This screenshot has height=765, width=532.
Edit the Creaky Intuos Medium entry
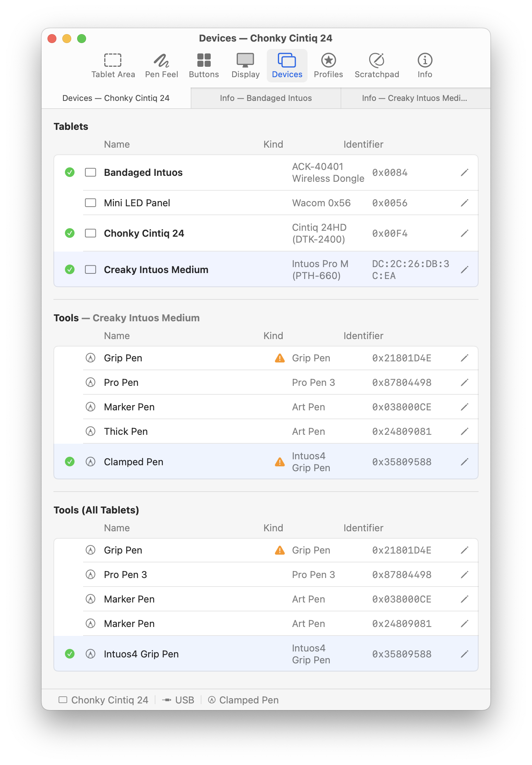[464, 270]
